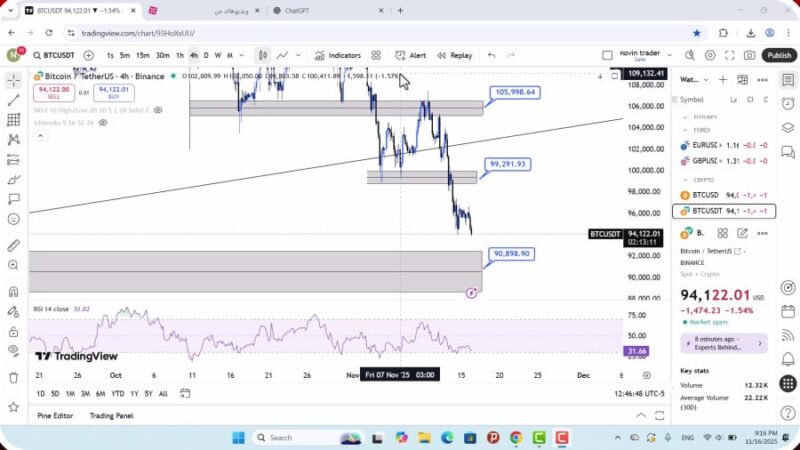800x450 pixels.
Task: Create a new Alert
Action: coord(411,55)
